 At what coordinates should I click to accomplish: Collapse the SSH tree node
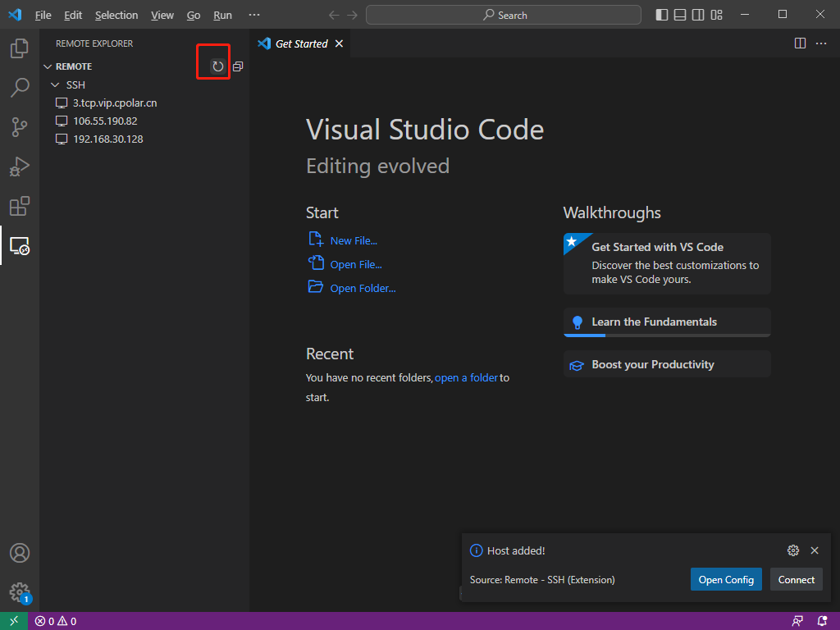tap(56, 84)
